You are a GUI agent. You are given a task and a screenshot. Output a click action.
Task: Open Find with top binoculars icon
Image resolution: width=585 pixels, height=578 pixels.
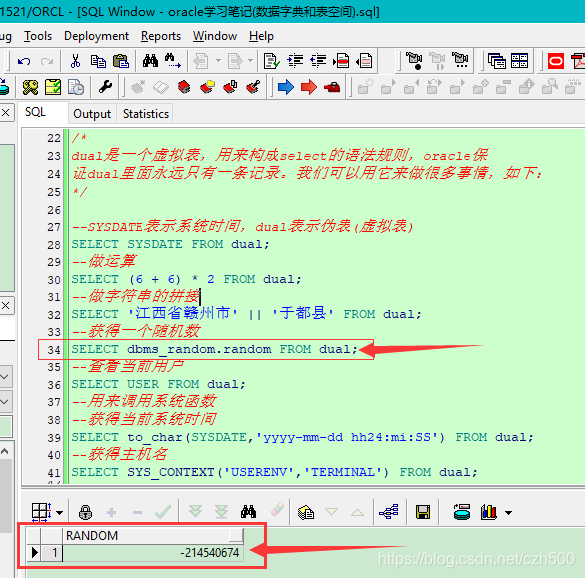[x=150, y=60]
